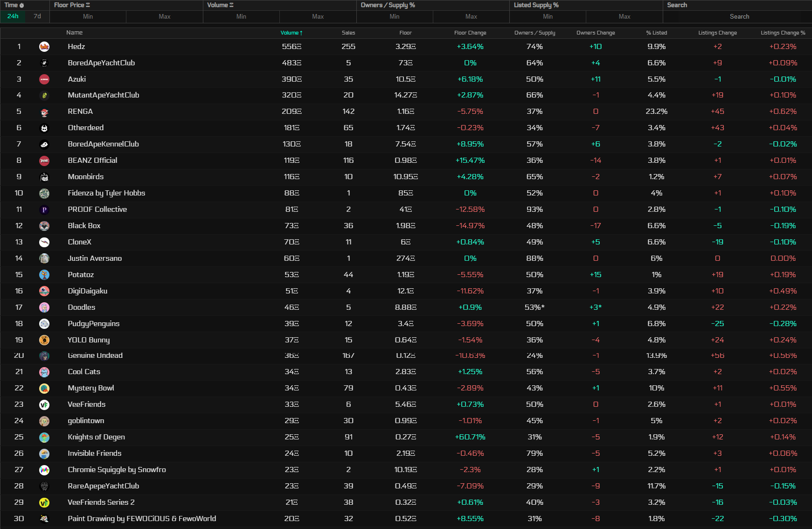Image resolution: width=812 pixels, height=529 pixels.
Task: Sort by % Listed column
Action: (657, 33)
